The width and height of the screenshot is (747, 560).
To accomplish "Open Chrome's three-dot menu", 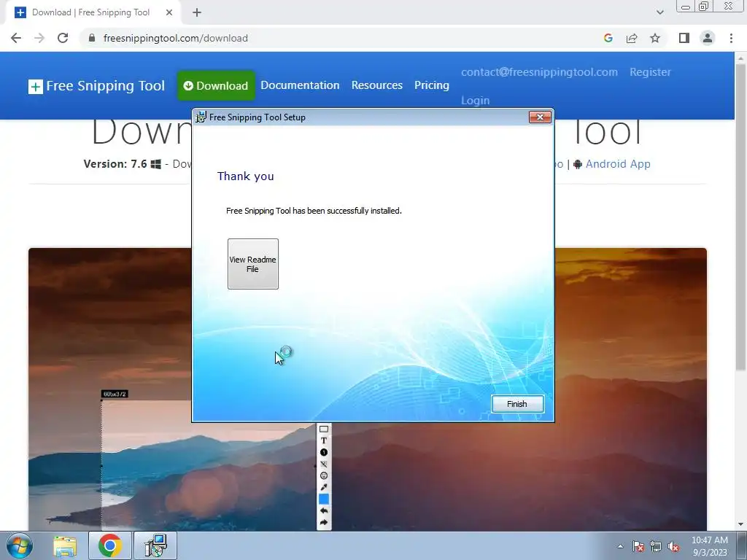I will pyautogui.click(x=731, y=38).
